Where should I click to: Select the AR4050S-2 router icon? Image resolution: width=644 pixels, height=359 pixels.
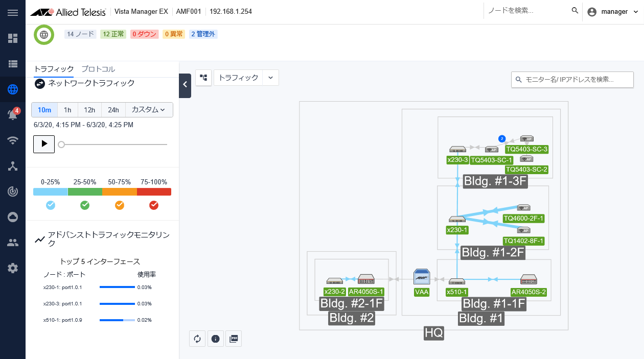[x=528, y=279]
